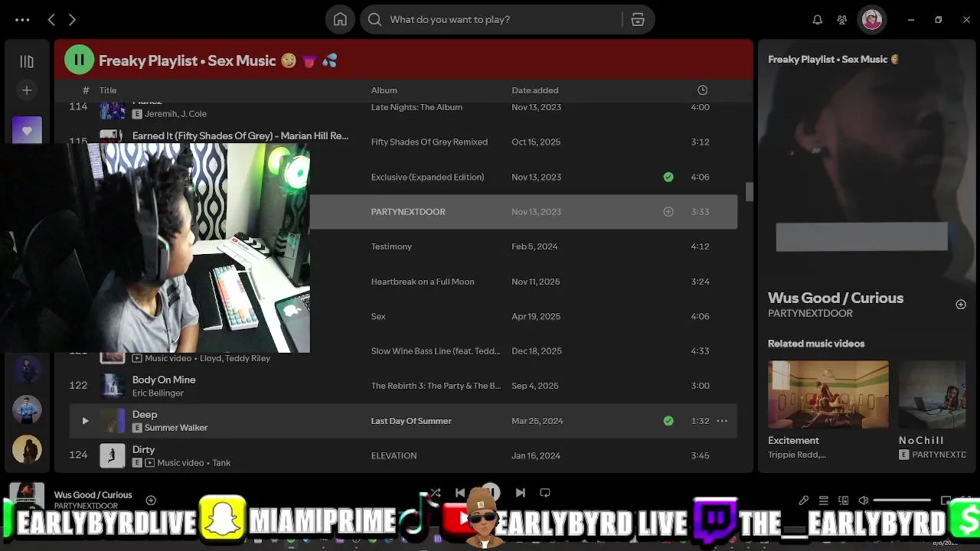Open album The Rebirth 3 link
980x551 pixels.
(436, 386)
